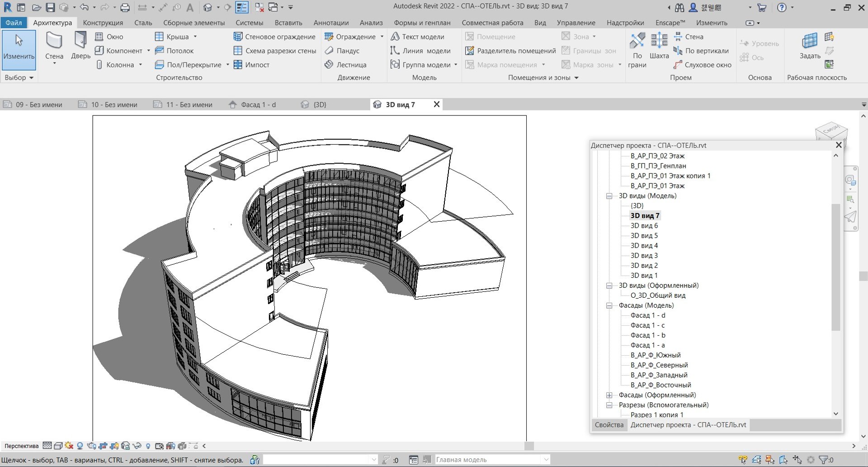This screenshot has height=467, width=868.
Task: Open the Shaft (Шахта) opening tool
Action: 659,46
